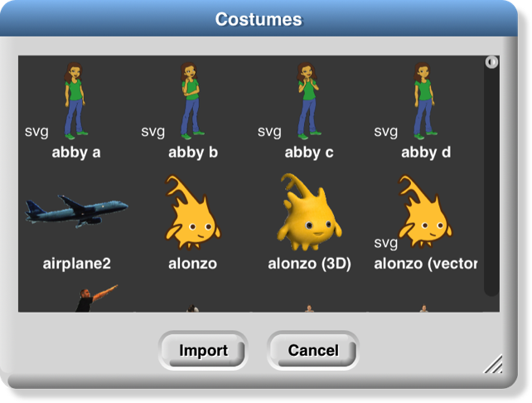
Task: Click the 'alonzo (3D)' text label
Action: click(309, 264)
